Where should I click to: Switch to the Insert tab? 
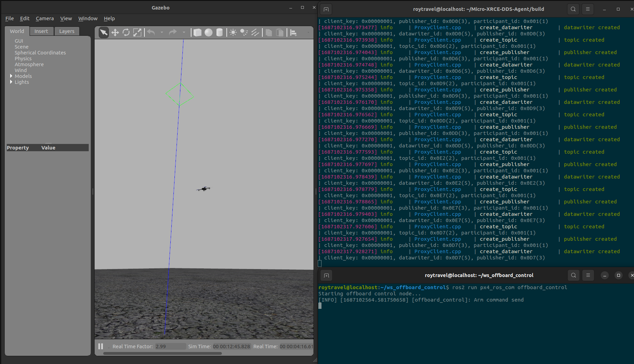coord(41,31)
